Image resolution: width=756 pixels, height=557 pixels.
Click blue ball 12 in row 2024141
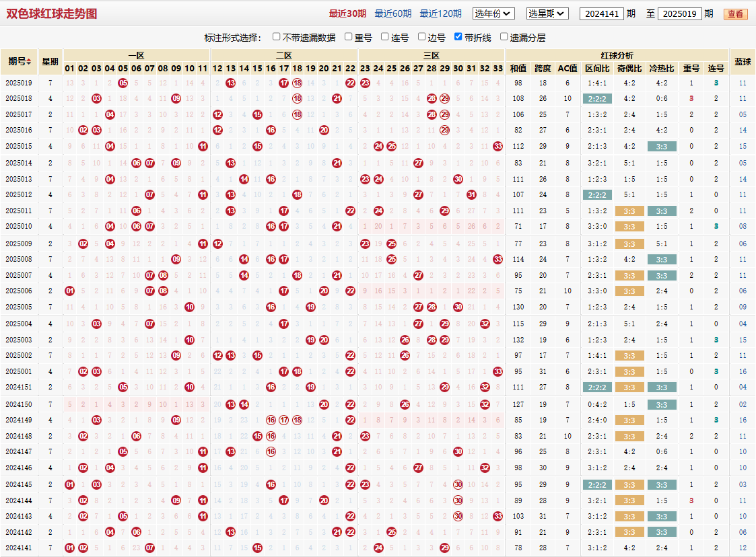click(743, 548)
